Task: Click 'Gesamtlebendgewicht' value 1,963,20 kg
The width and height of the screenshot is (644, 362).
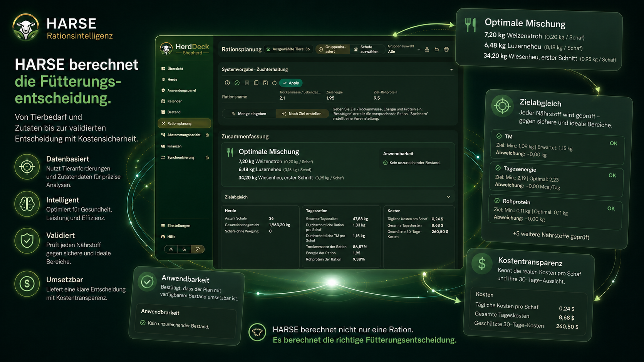Action: point(280,225)
